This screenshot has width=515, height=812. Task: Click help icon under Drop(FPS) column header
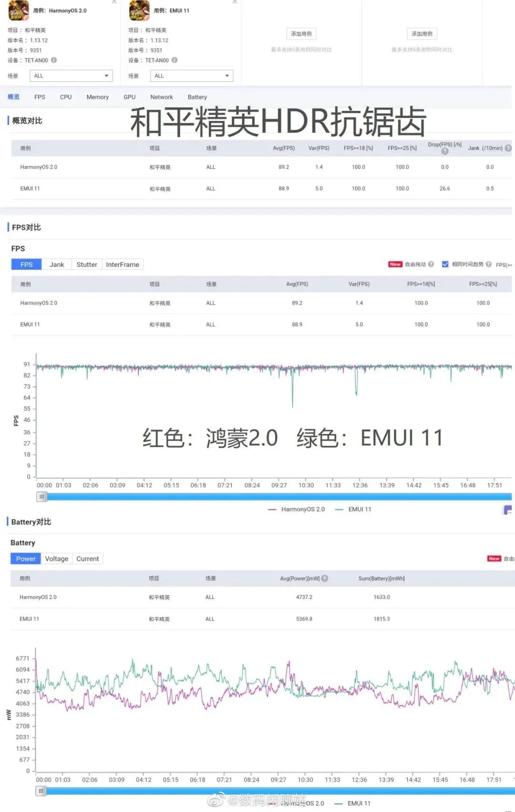(x=444, y=152)
